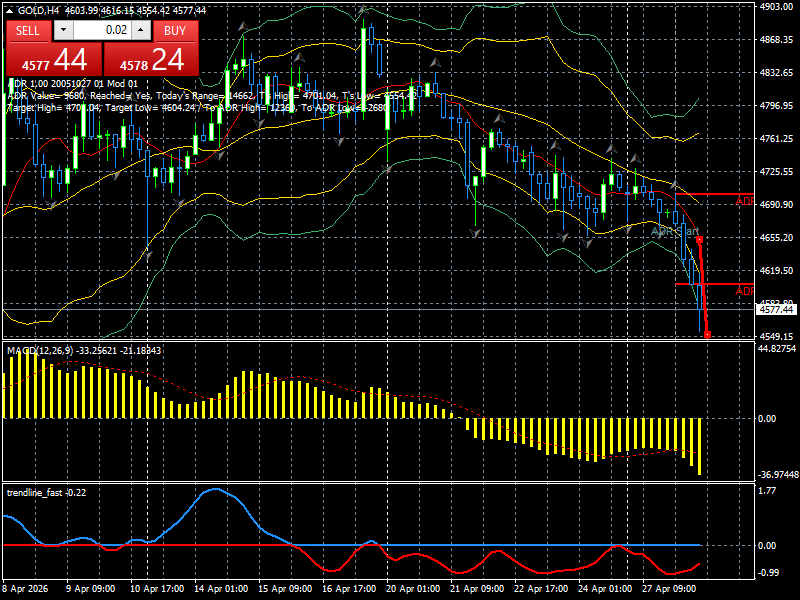Click the 4725.55 price axis label
The height and width of the screenshot is (600, 800).
776,172
